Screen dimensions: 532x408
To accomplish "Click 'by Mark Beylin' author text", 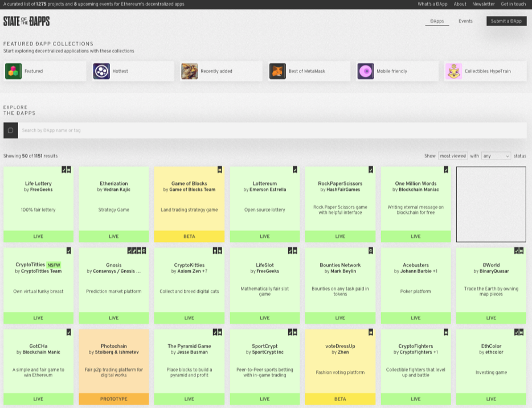I will pos(340,271).
